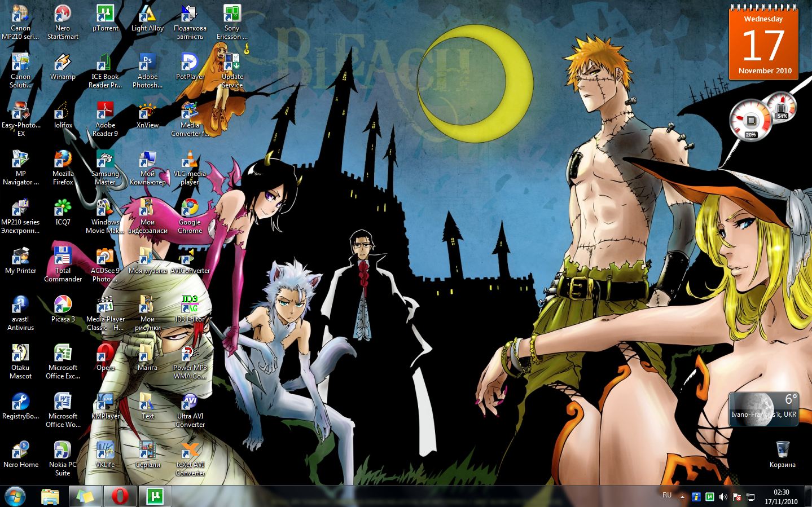Open Windows Explorer from the taskbar
Screen dimensions: 812x507
pyautogui.click(x=50, y=496)
